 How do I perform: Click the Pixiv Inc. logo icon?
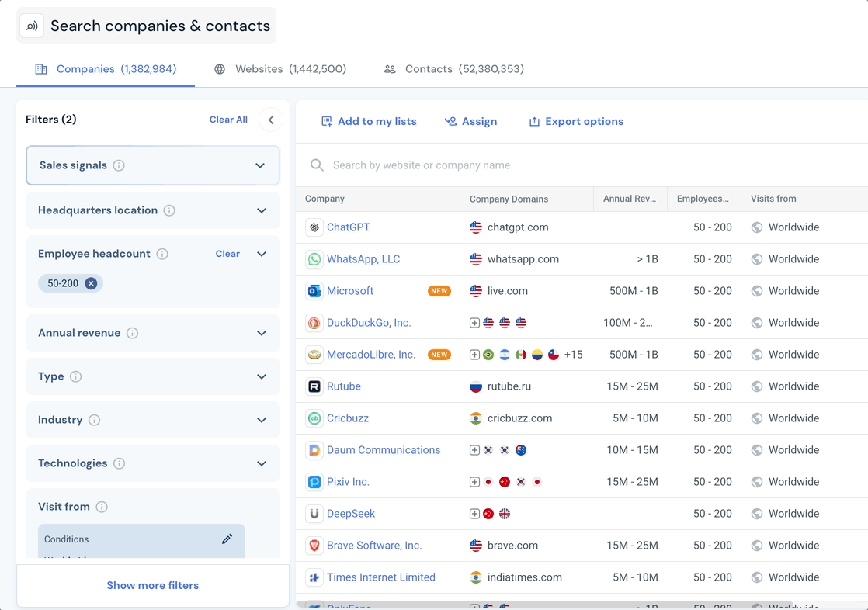pos(314,482)
